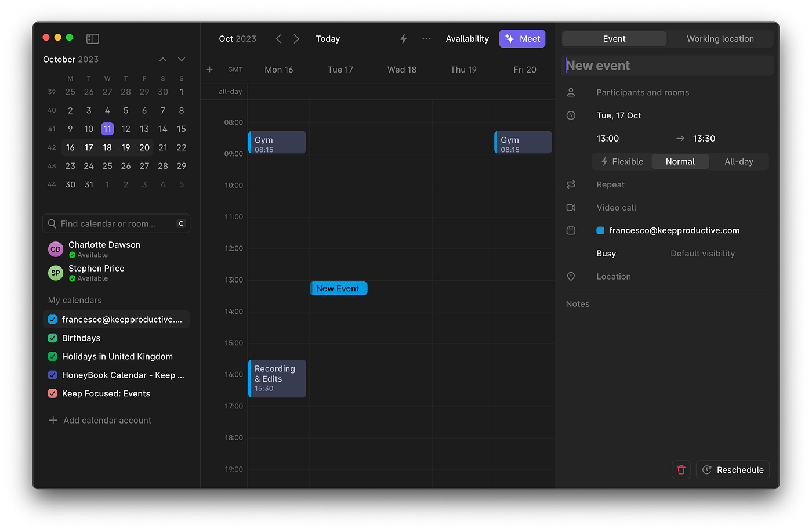Click Charlotte Dawson's CD avatar
Screen dimensions: 812x532
[x=56, y=249]
